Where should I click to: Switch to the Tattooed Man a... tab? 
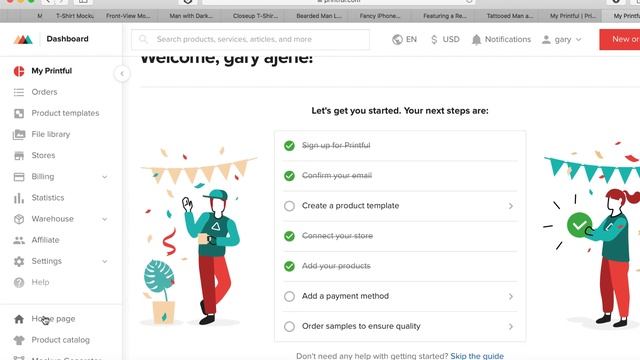pos(509,16)
